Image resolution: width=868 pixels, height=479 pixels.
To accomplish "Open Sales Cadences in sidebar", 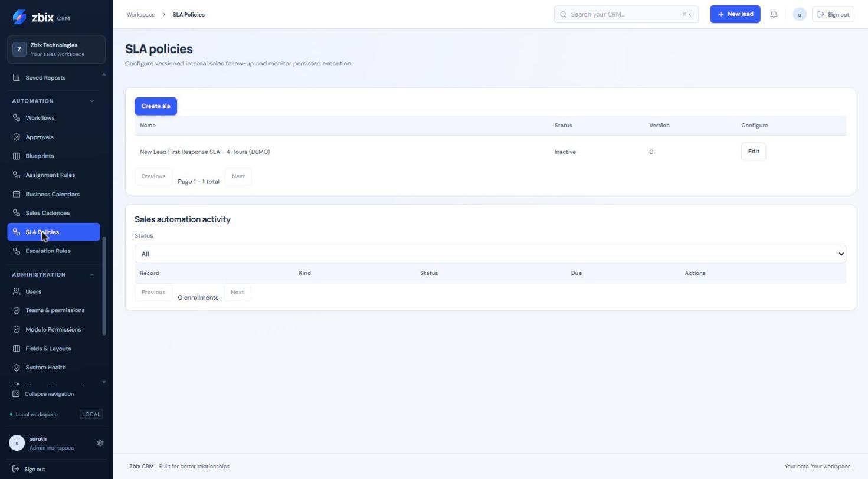I will tap(54, 213).
